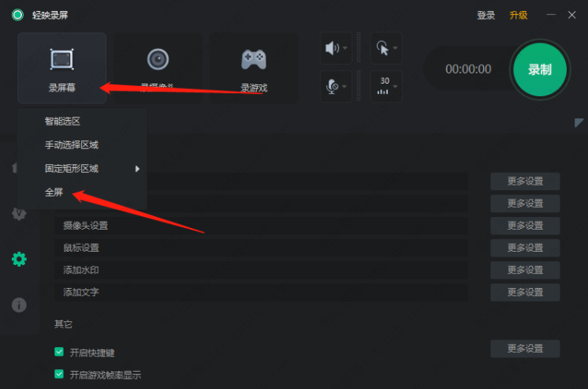The width and height of the screenshot is (588, 389).
Task: Select the 录屏幕 screen recording mode
Action: point(62,68)
